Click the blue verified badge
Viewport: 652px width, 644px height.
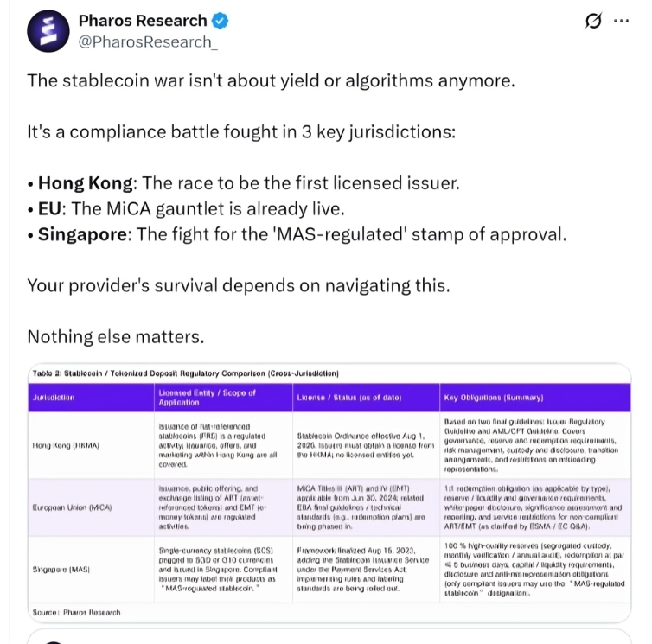coord(221,21)
